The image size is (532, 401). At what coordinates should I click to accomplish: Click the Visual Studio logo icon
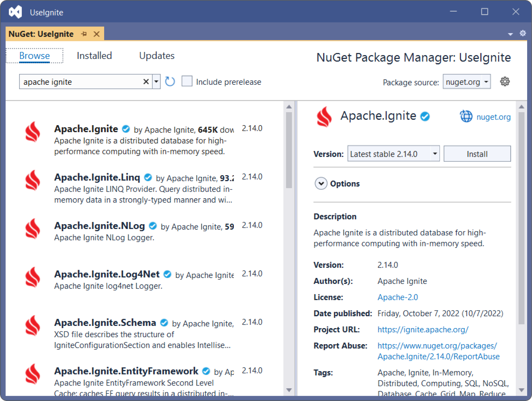pyautogui.click(x=15, y=12)
